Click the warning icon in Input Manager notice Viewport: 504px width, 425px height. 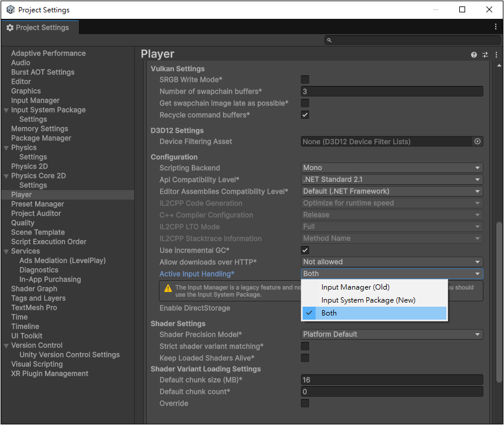[168, 288]
